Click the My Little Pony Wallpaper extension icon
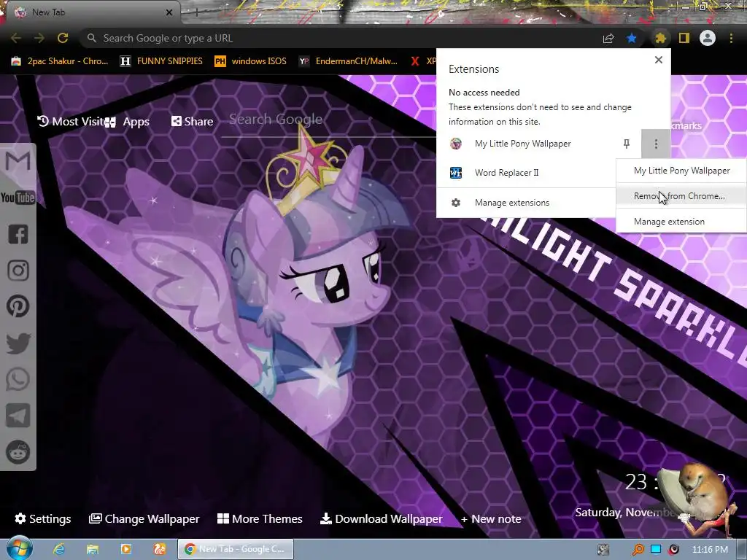 456,144
